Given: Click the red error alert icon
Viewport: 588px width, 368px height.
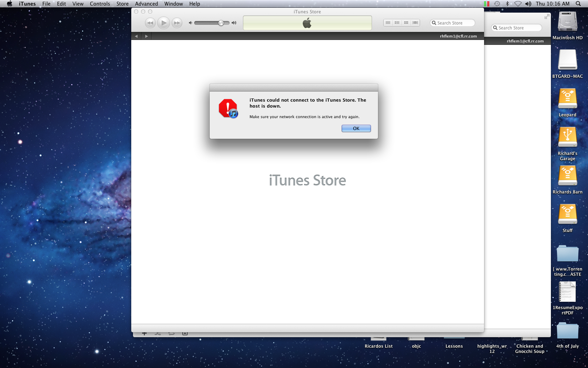Looking at the screenshot, I should pos(228,109).
